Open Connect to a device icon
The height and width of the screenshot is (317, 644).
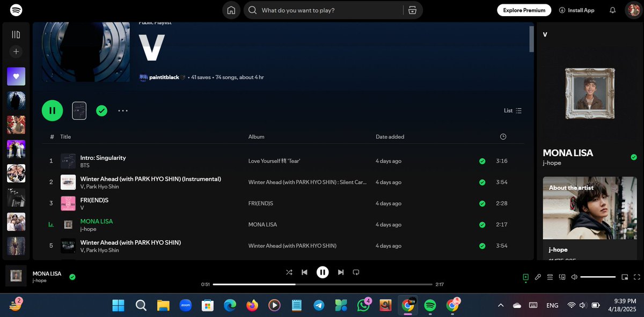click(562, 277)
